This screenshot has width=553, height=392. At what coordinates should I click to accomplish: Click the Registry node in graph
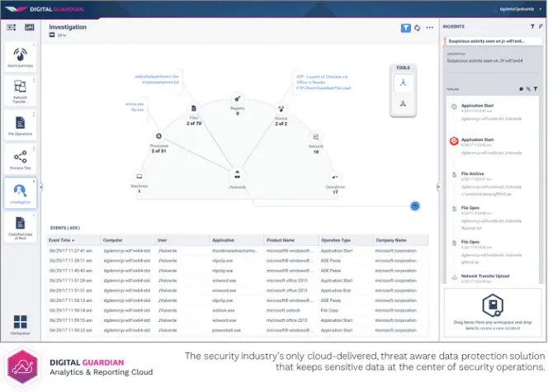coord(238,99)
